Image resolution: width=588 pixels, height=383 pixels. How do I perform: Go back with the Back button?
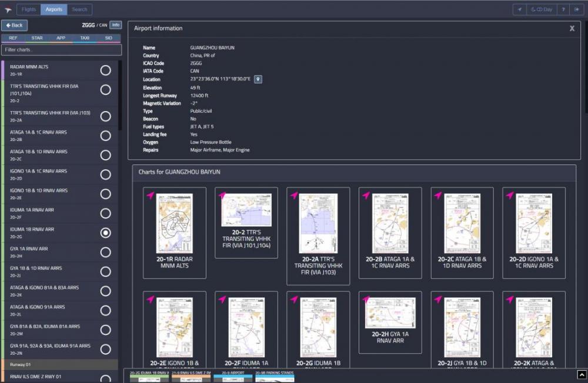[14, 25]
